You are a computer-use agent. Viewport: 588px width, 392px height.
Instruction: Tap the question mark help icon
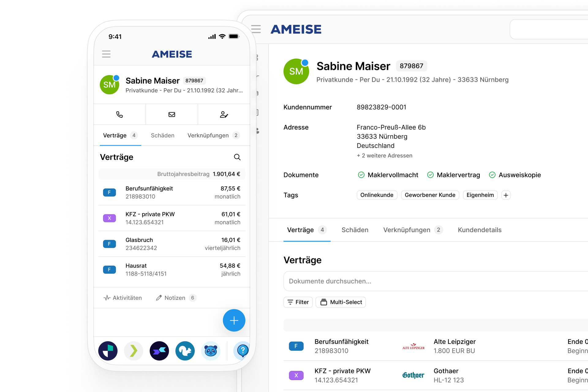[242, 351]
